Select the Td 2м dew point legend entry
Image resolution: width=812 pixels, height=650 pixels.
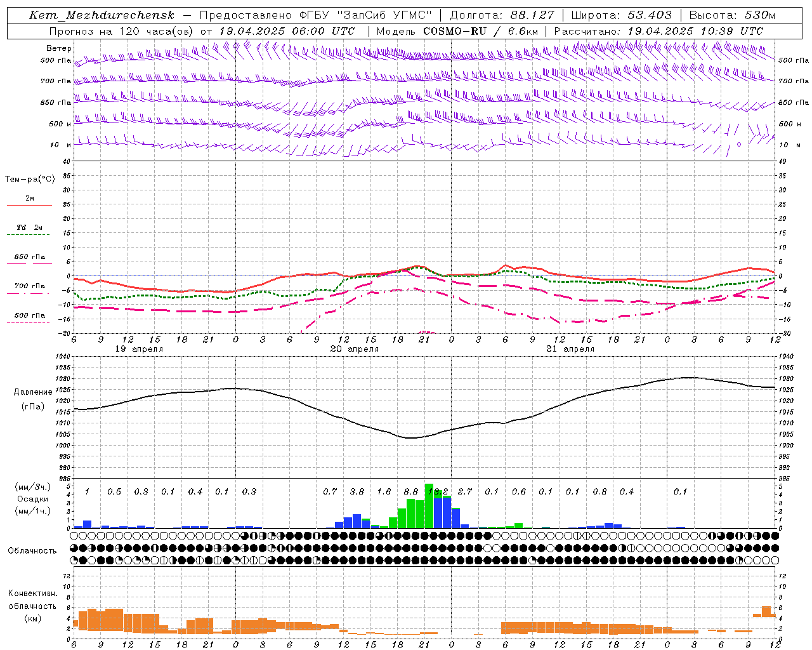(x=29, y=230)
